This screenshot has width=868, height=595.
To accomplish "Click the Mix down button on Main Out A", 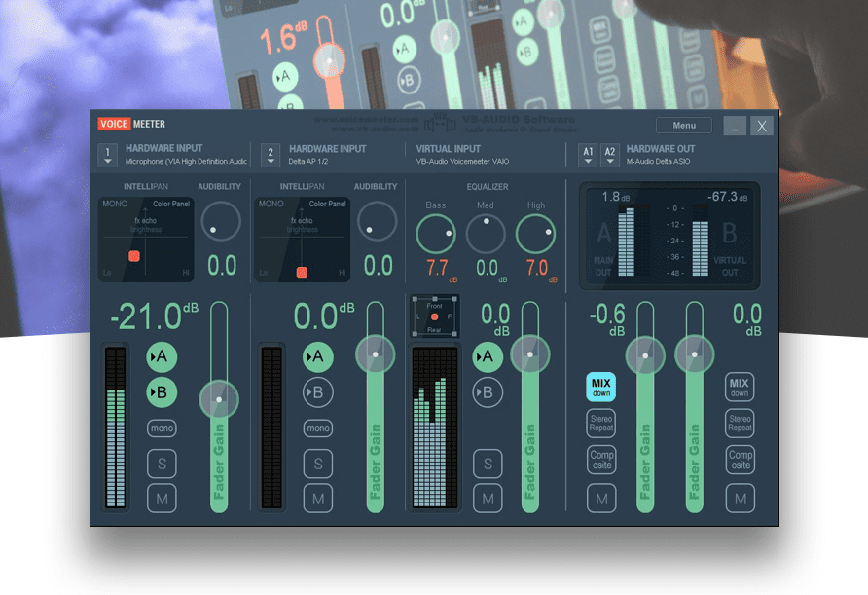I will [600, 387].
